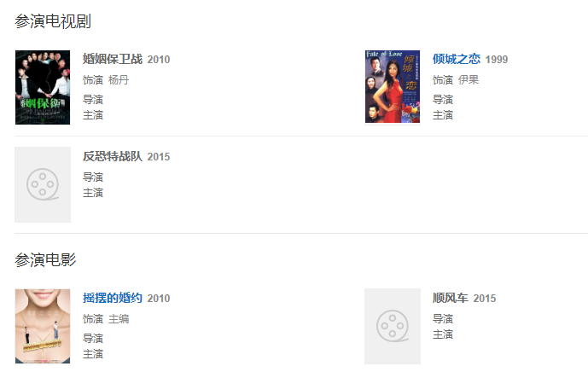Open the 倾城之恋 title link

tap(457, 59)
